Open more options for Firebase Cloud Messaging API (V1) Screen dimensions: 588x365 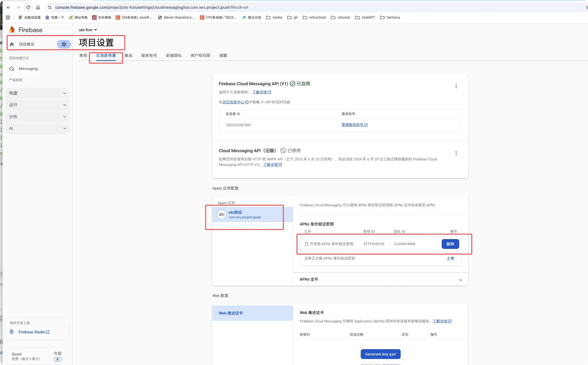456,86
